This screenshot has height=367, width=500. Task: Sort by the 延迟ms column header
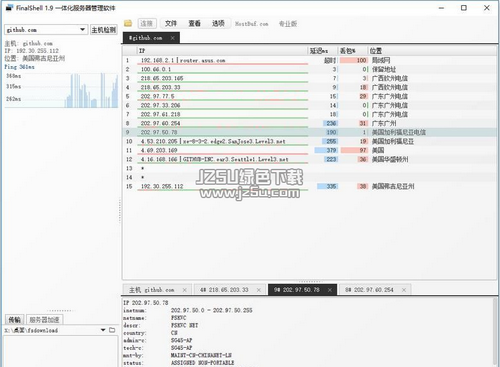[x=322, y=51]
